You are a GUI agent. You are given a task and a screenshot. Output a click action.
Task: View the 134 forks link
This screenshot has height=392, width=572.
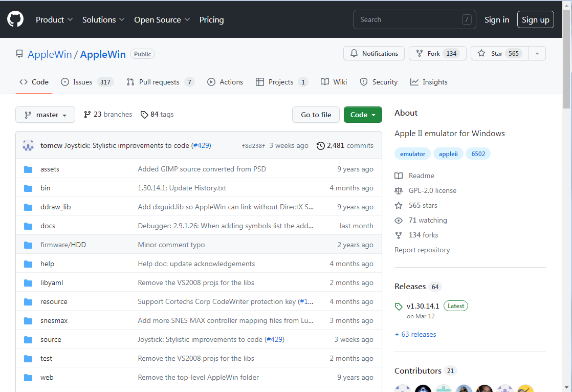click(x=416, y=235)
